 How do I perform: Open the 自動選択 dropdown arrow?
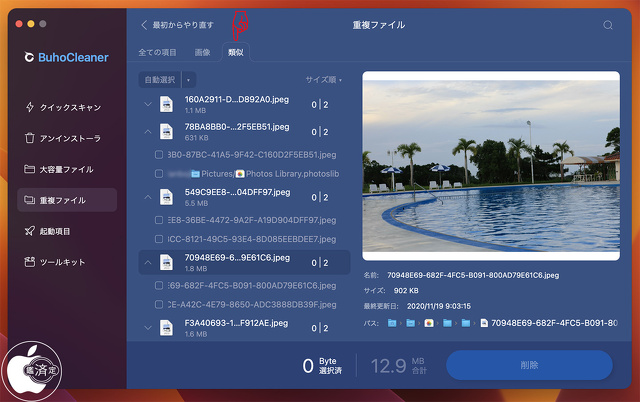pos(189,80)
